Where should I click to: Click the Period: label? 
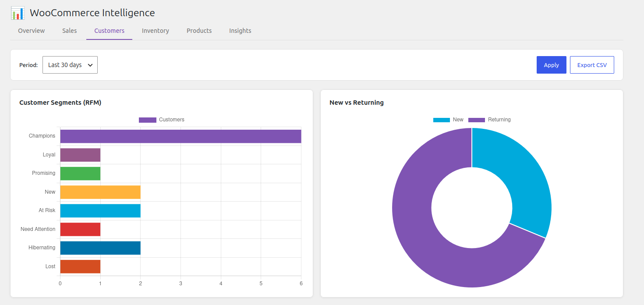click(28, 65)
